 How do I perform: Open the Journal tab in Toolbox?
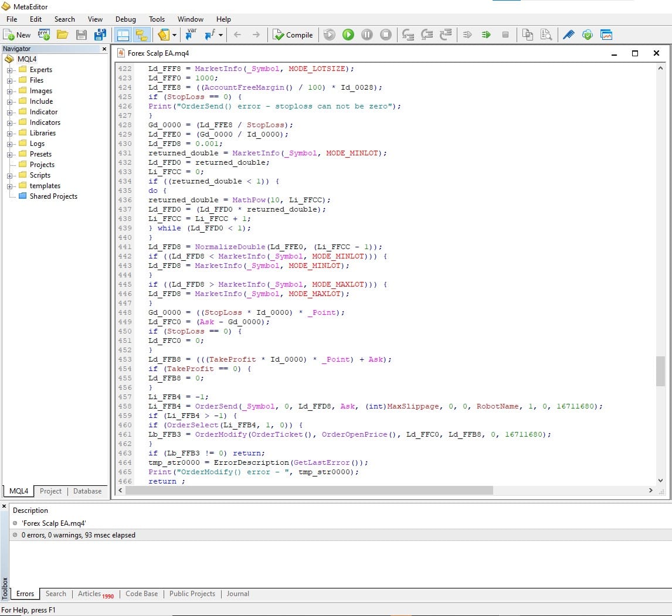click(x=238, y=594)
